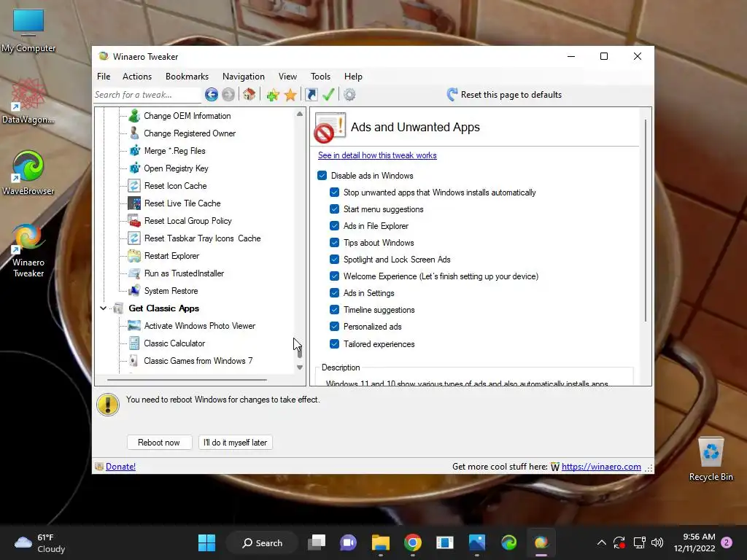Open the View menu

coord(287,76)
